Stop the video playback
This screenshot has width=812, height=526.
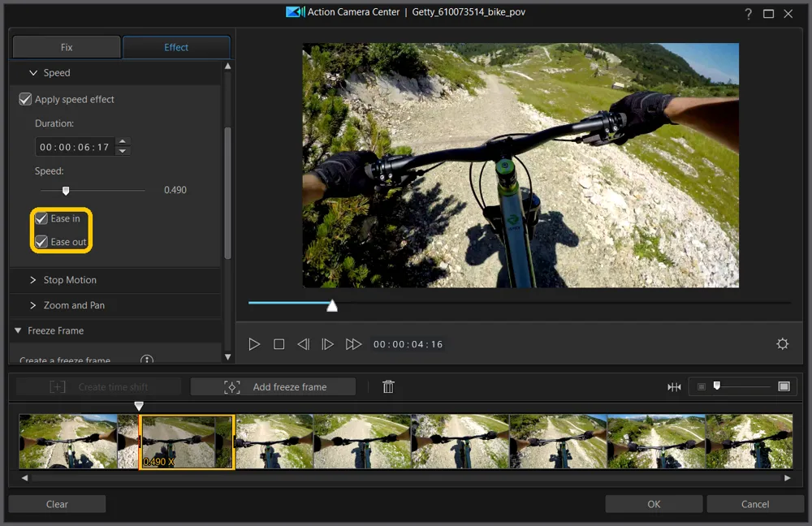(279, 344)
